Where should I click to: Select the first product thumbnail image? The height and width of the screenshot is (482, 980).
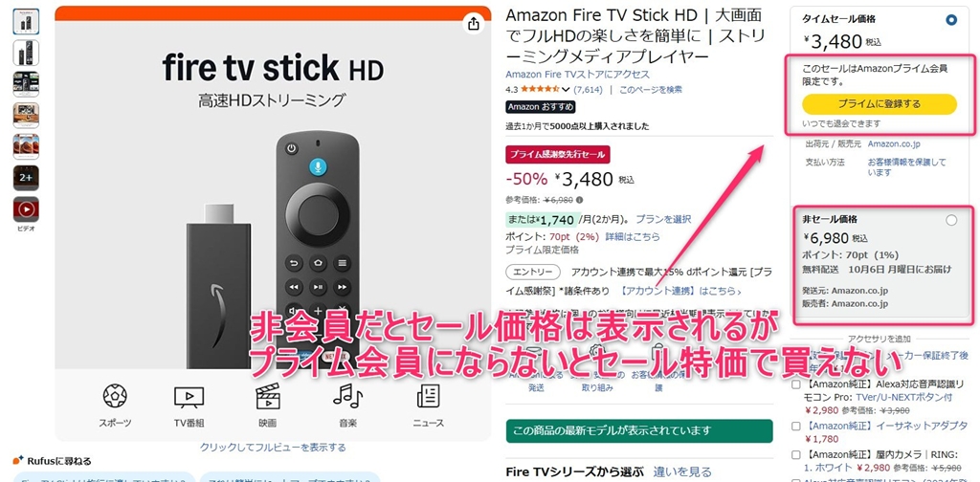(26, 22)
